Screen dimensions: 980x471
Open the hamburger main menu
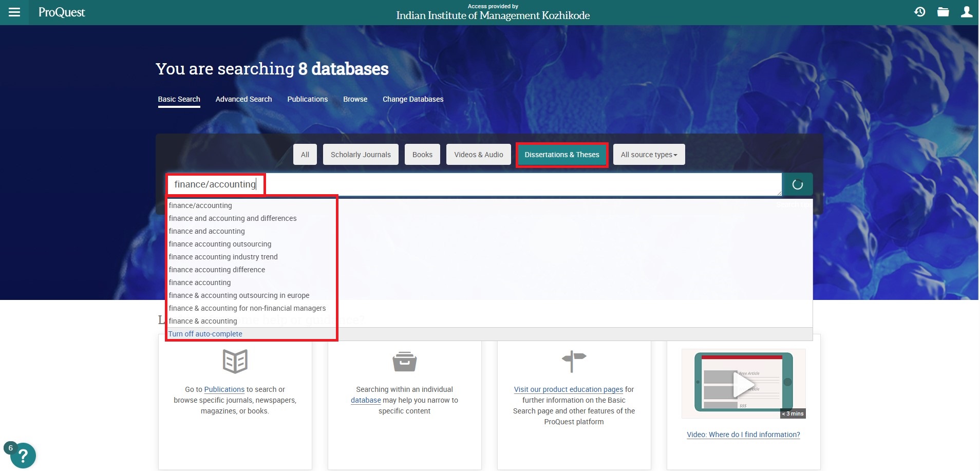(x=14, y=12)
